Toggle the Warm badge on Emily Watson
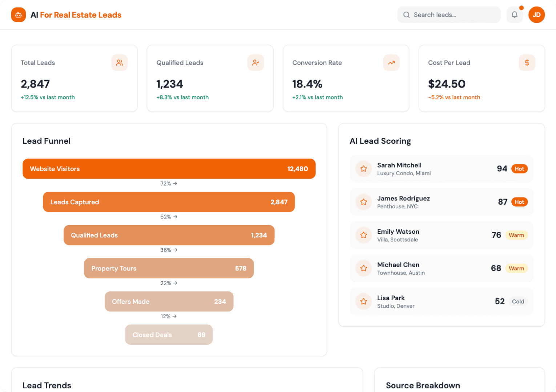The height and width of the screenshot is (392, 556). (x=516, y=235)
